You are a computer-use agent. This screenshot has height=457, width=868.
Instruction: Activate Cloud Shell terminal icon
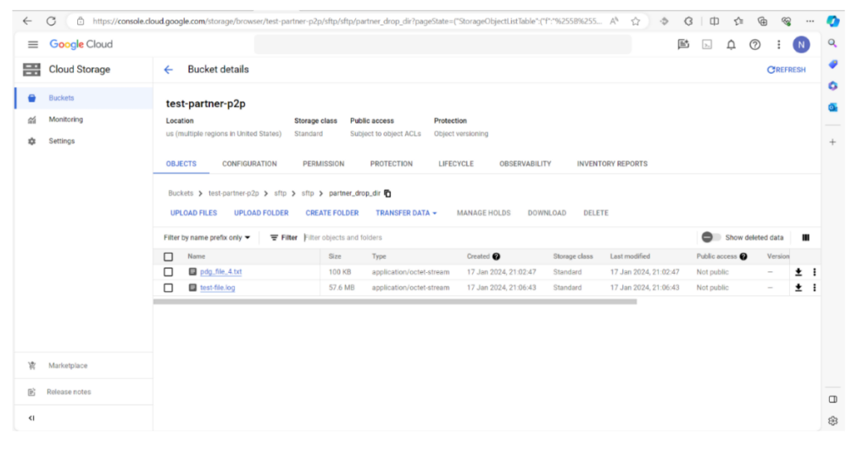pos(707,45)
